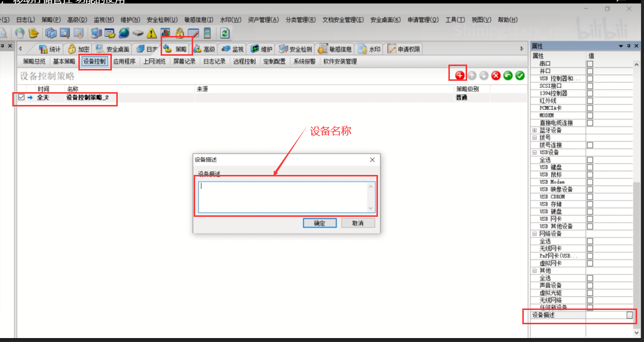Image resolution: width=644 pixels, height=342 pixels.
Task: Click the computer monitor toolbar icon
Action: click(97, 33)
